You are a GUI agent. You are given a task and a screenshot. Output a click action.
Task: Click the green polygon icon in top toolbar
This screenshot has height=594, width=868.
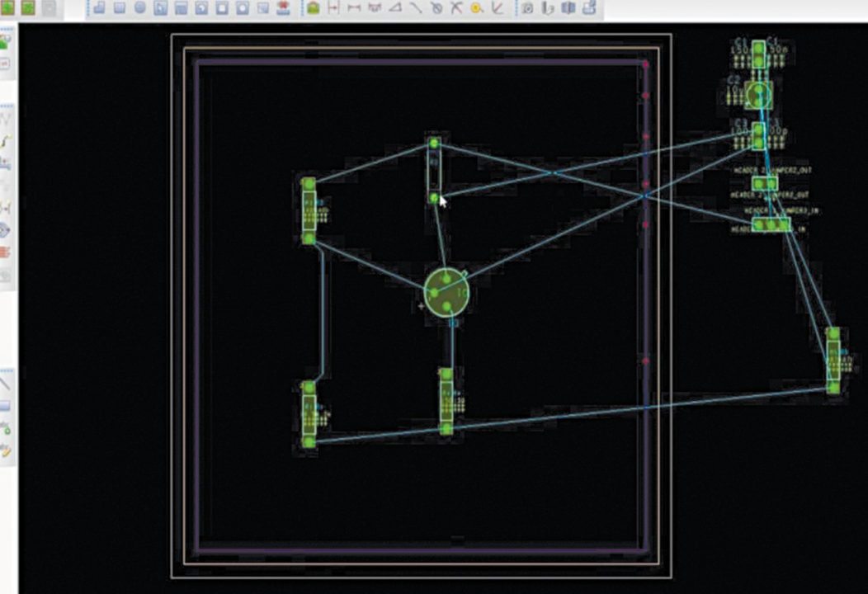click(313, 8)
